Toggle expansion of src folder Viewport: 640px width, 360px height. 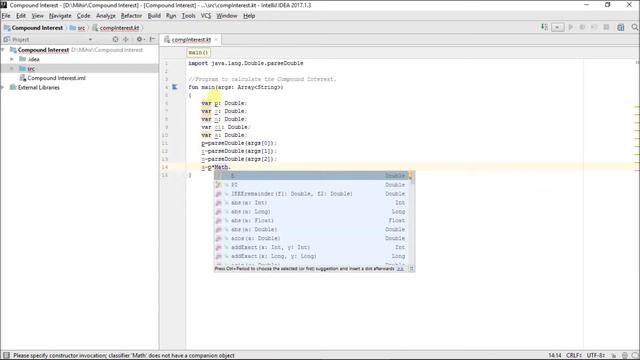click(x=12, y=69)
